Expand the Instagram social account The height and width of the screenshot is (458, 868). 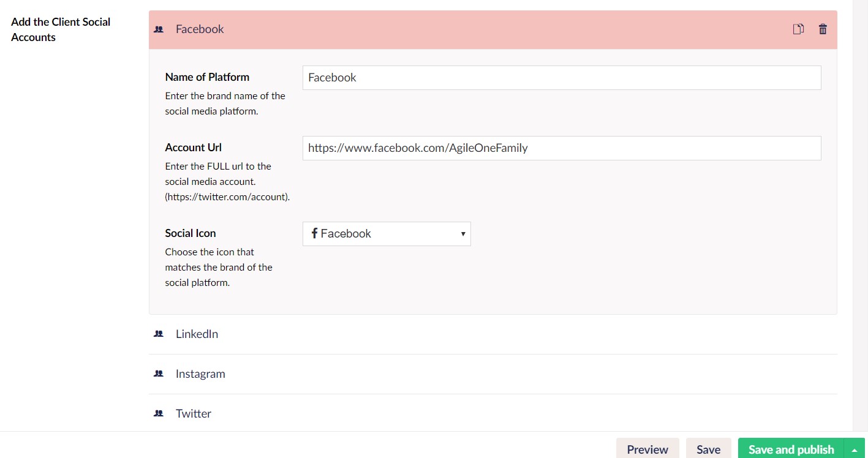(x=492, y=374)
